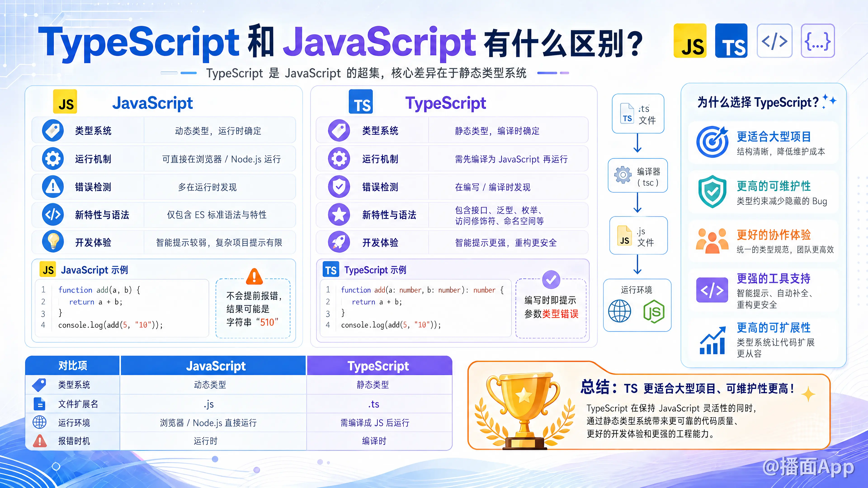The image size is (868, 488).
Task: Click the globe icon in the comparison table's 运行环境 row
Action: tap(39, 422)
